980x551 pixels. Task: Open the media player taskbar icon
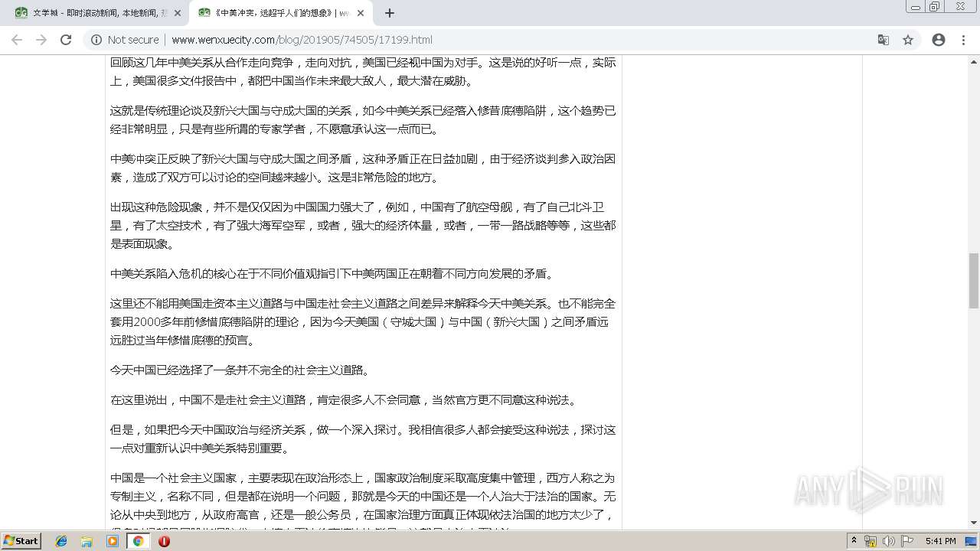pos(113,541)
